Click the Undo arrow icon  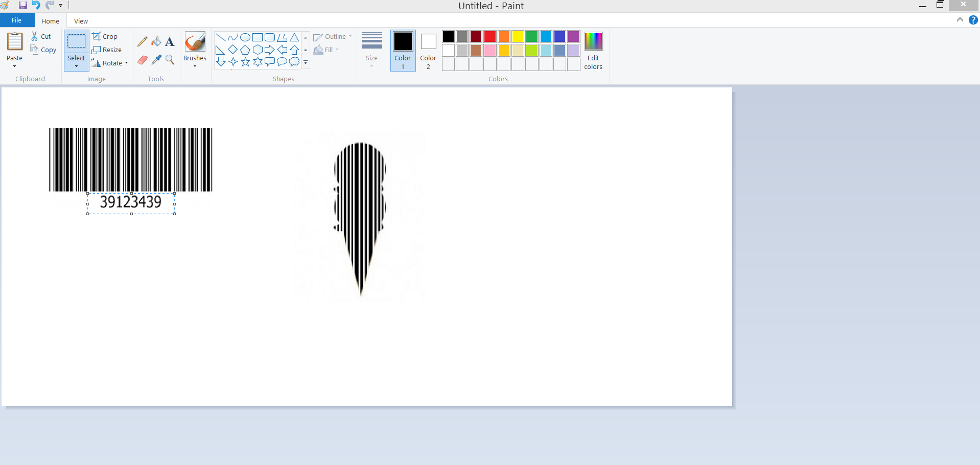pyautogui.click(x=36, y=5)
